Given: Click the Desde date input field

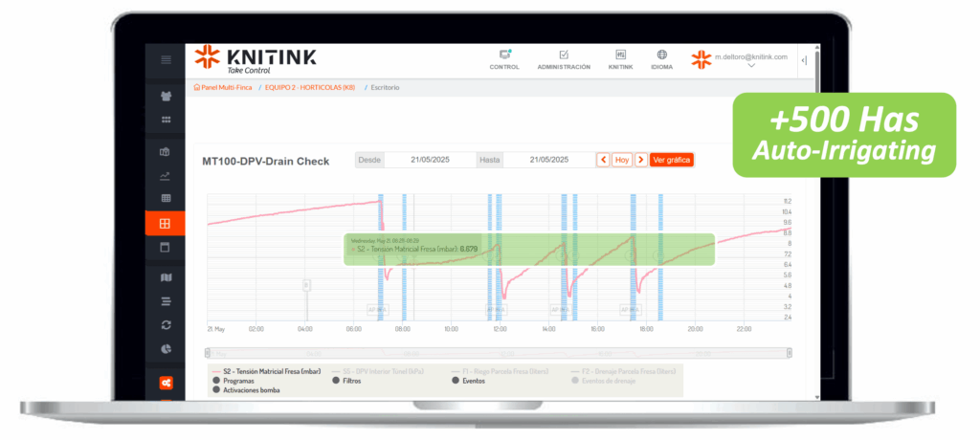Looking at the screenshot, I should (428, 161).
